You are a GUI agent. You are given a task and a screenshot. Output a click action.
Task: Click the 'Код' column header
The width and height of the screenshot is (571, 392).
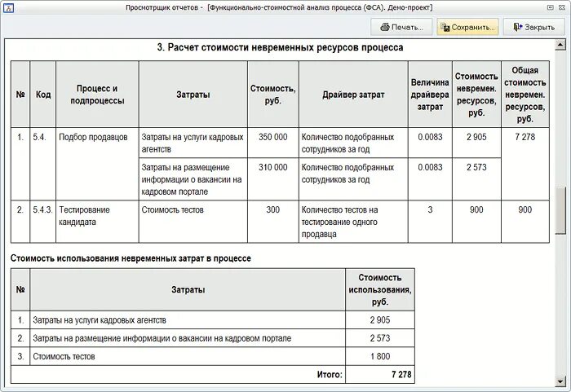pos(43,95)
